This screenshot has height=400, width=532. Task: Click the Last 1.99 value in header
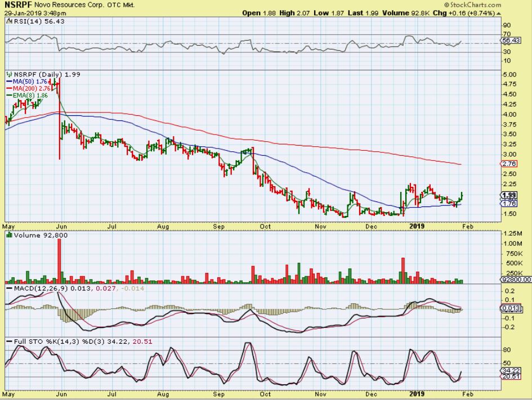363,13
